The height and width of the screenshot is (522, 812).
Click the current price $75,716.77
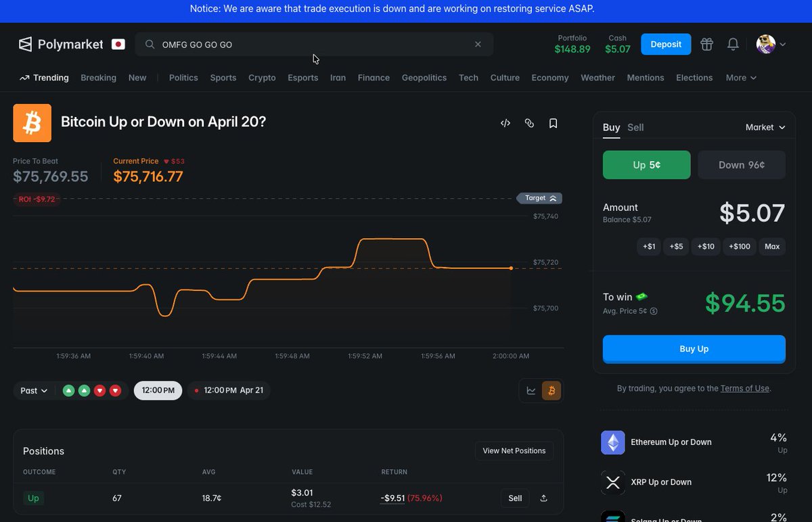pos(148,177)
